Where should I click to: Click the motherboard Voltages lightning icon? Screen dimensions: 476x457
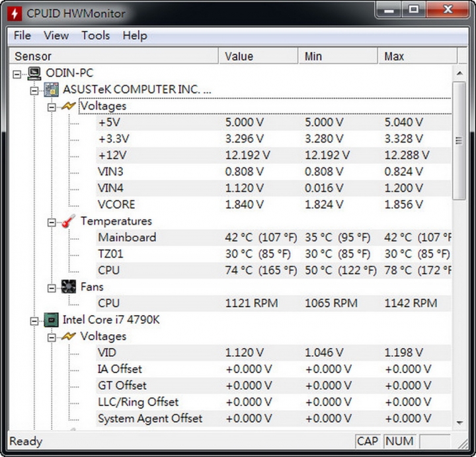(68, 106)
